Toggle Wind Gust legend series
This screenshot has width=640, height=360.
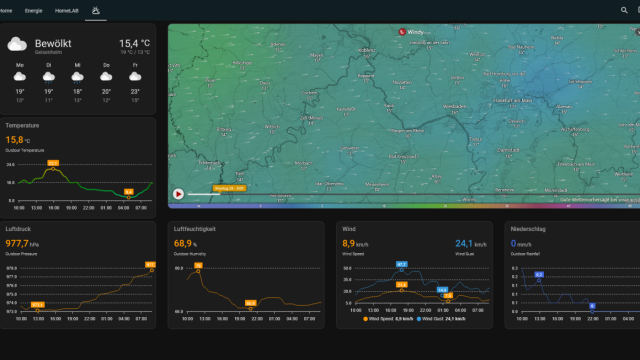441,319
